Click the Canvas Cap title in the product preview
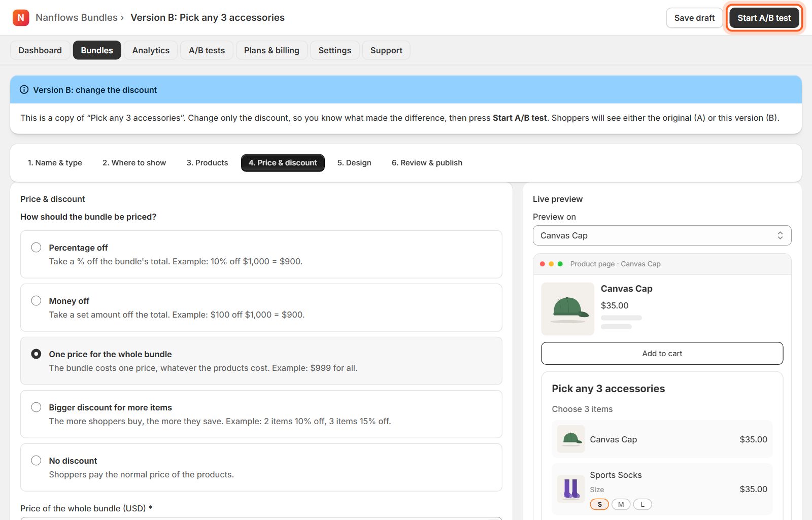Screen dimensions: 812x520 point(627,289)
